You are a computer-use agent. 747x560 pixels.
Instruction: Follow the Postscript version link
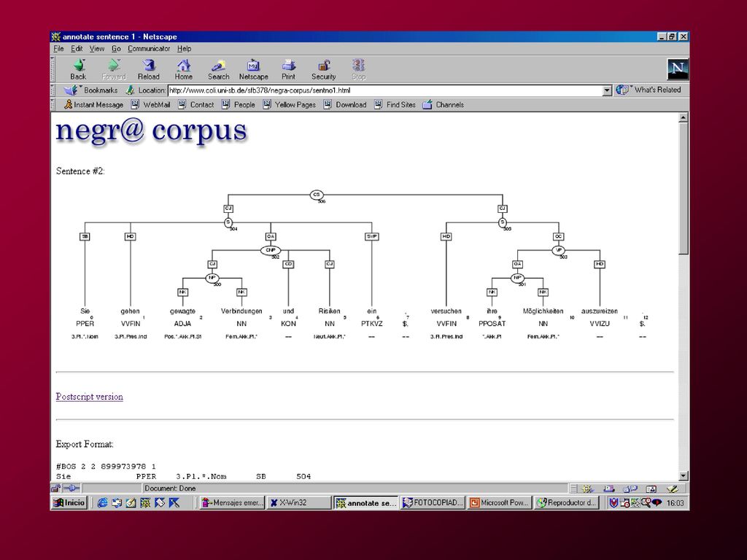click(89, 397)
